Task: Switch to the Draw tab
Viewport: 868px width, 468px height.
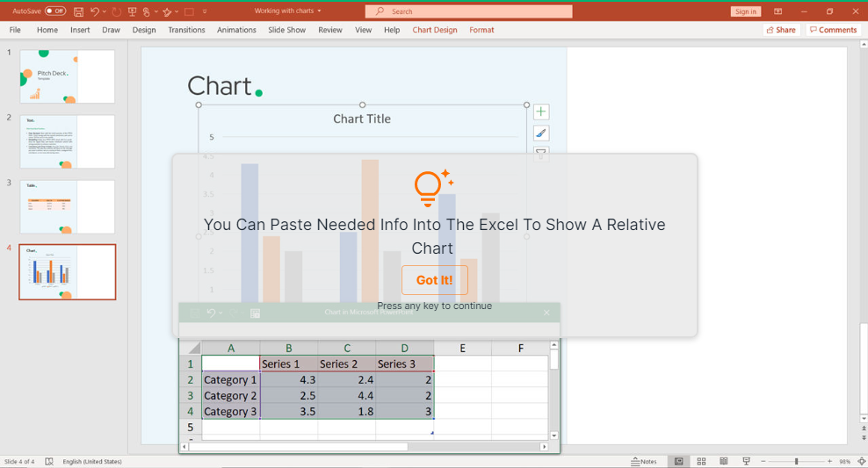Action: point(111,30)
